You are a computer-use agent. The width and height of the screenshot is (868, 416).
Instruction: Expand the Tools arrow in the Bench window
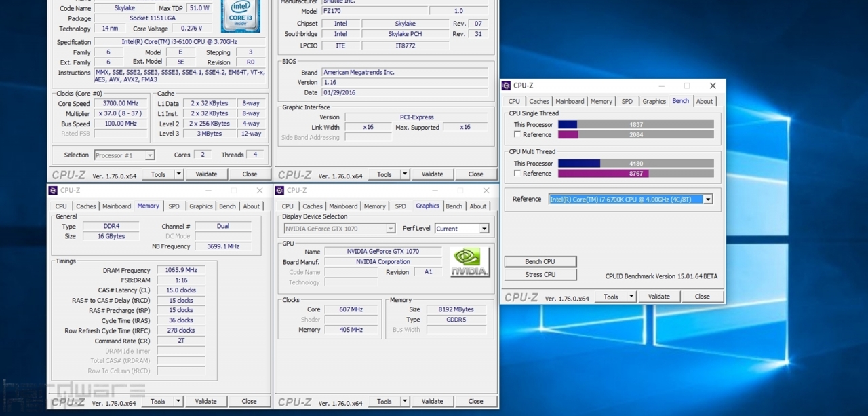[631, 297]
